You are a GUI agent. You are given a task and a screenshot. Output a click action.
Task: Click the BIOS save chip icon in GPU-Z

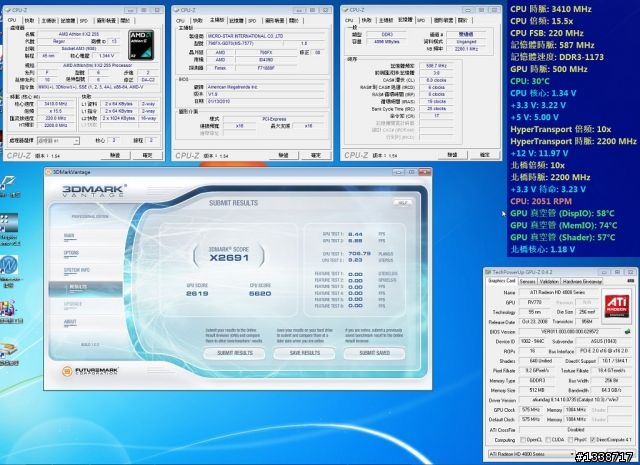(627, 332)
